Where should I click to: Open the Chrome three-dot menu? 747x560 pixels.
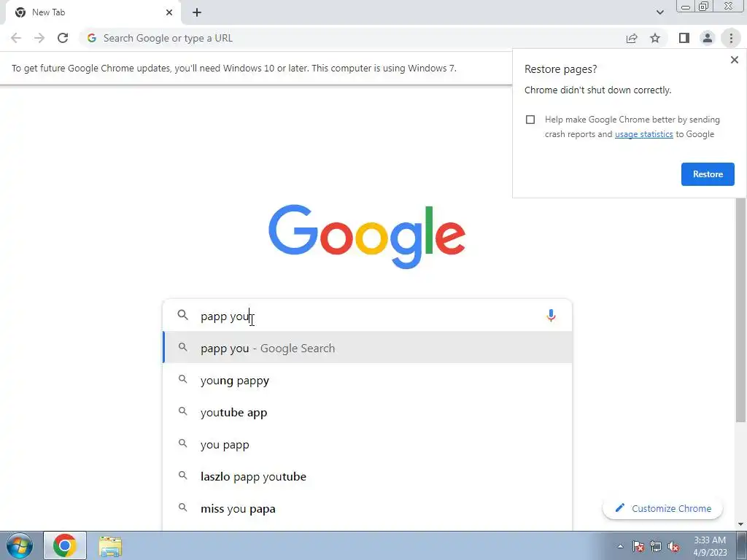pyautogui.click(x=731, y=38)
